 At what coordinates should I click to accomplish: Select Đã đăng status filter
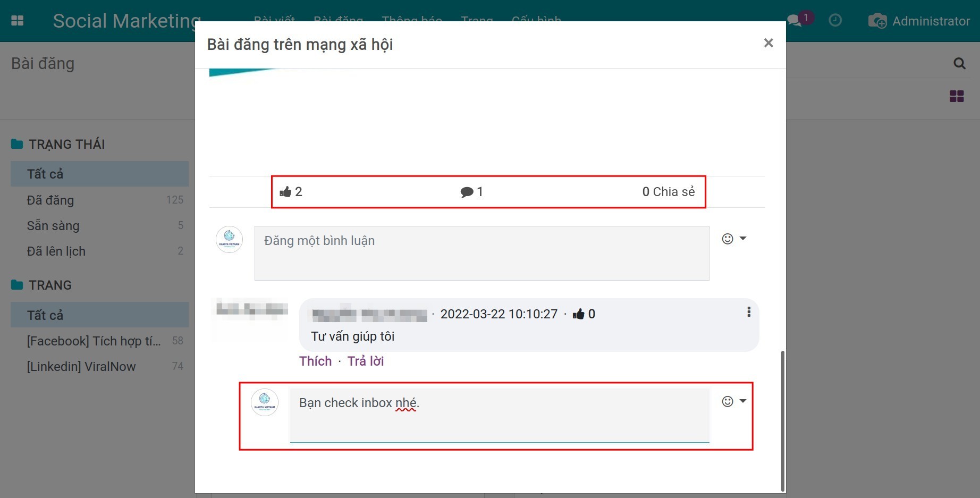point(50,200)
